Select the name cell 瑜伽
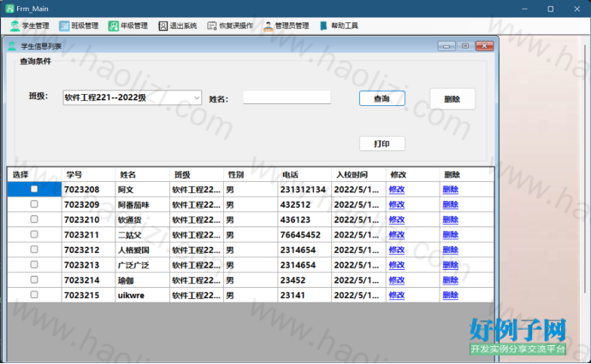 coord(143,280)
